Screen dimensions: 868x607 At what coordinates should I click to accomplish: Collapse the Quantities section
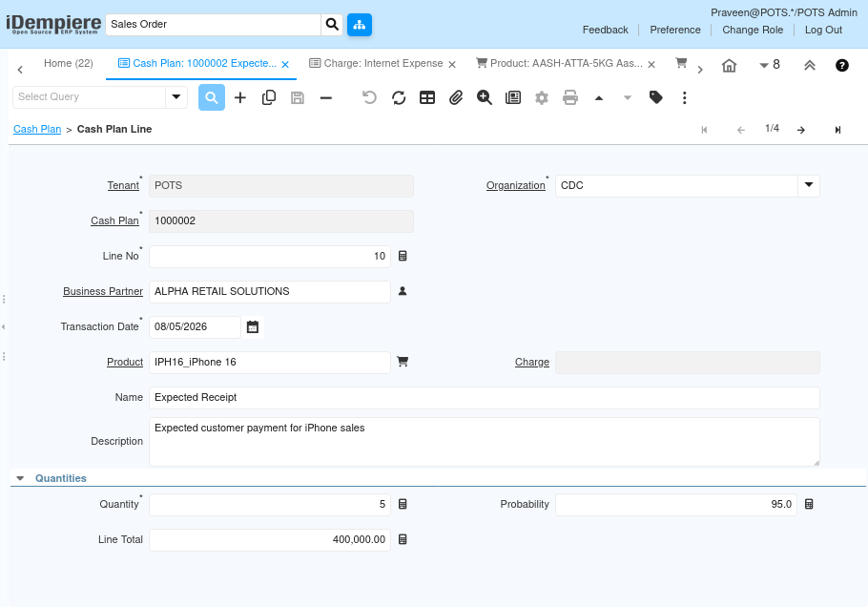pyautogui.click(x=20, y=478)
